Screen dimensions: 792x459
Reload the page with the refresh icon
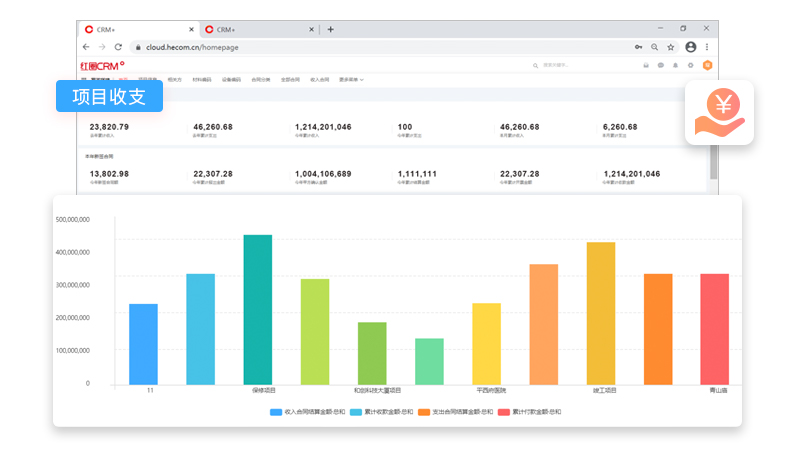[118, 47]
